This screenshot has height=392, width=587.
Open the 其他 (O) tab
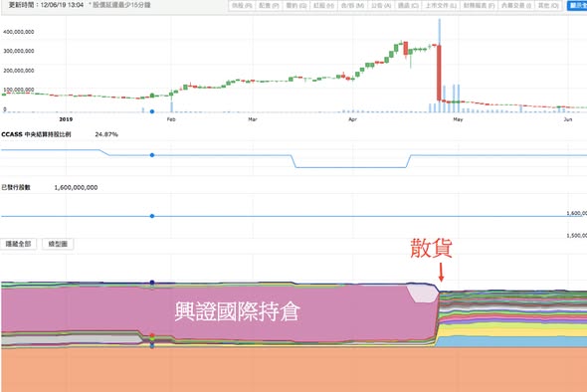(548, 5)
